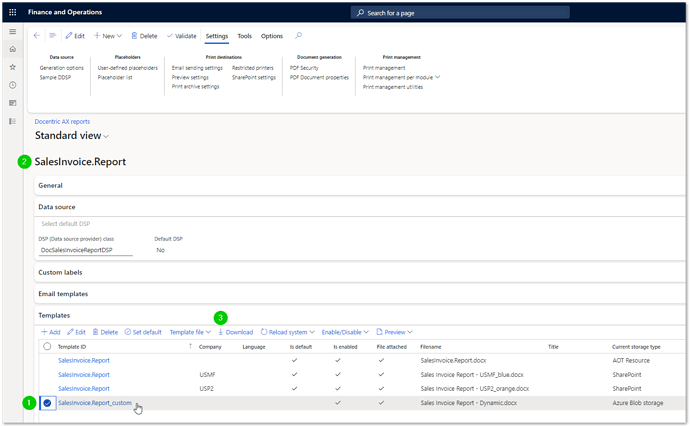Open Preview settings
690x426 pixels.
pos(190,77)
